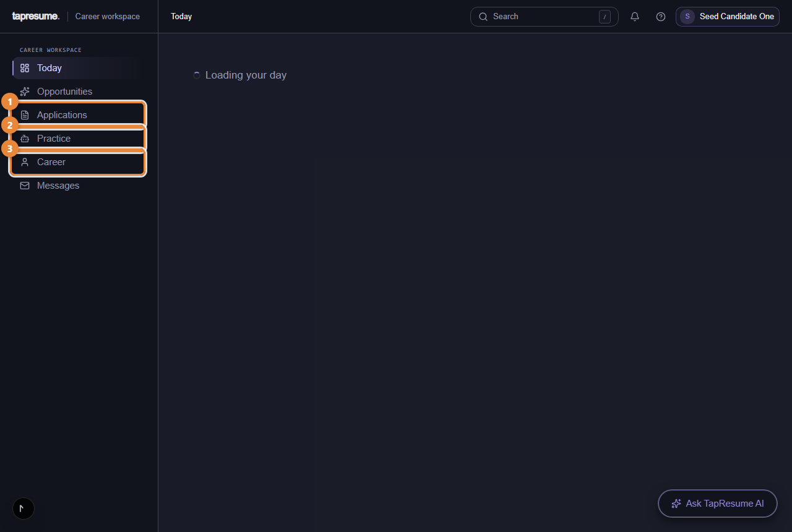The height and width of the screenshot is (532, 792).
Task: Open Applications in the sidebar
Action: pyautogui.click(x=79, y=115)
